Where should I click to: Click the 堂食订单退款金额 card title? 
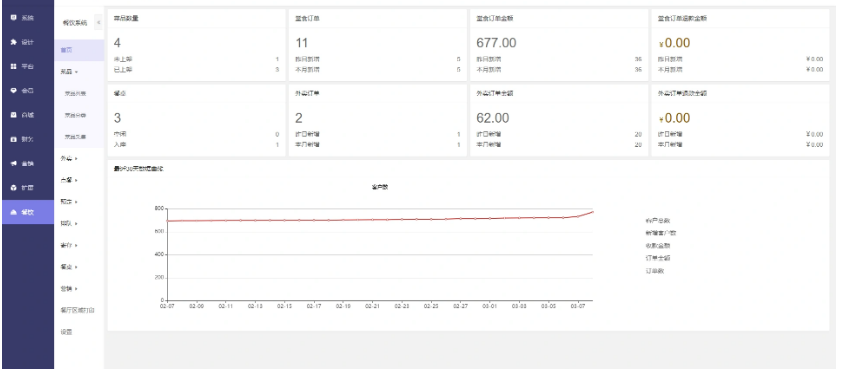682,18
